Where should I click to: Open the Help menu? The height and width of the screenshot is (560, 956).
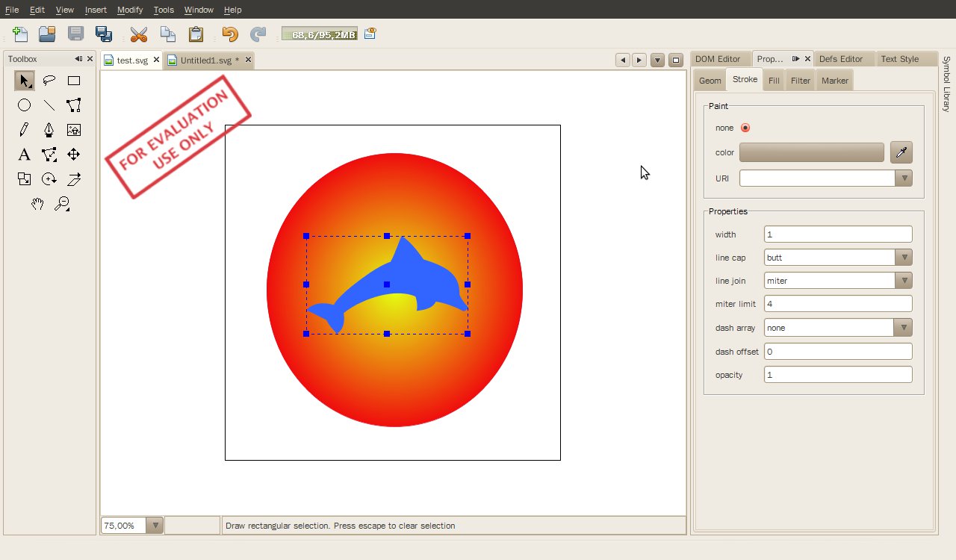pyautogui.click(x=232, y=10)
